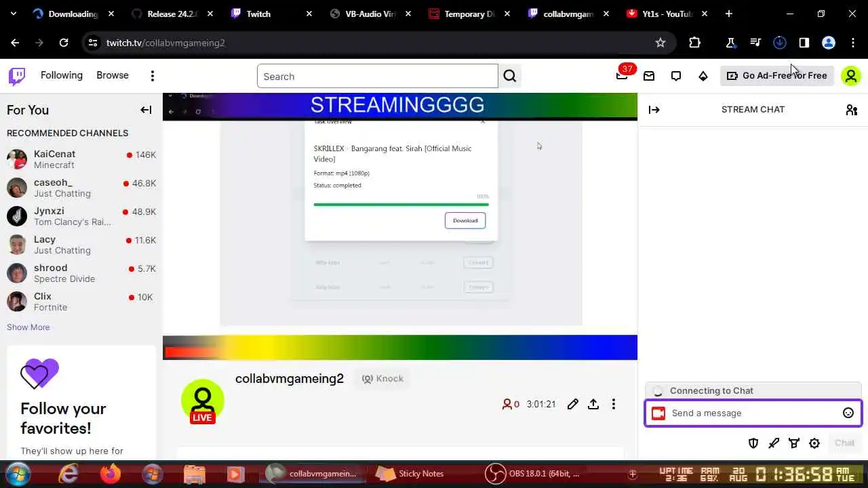Click Go Ad-Free for Free button
This screenshot has height=488, width=868.
(776, 76)
